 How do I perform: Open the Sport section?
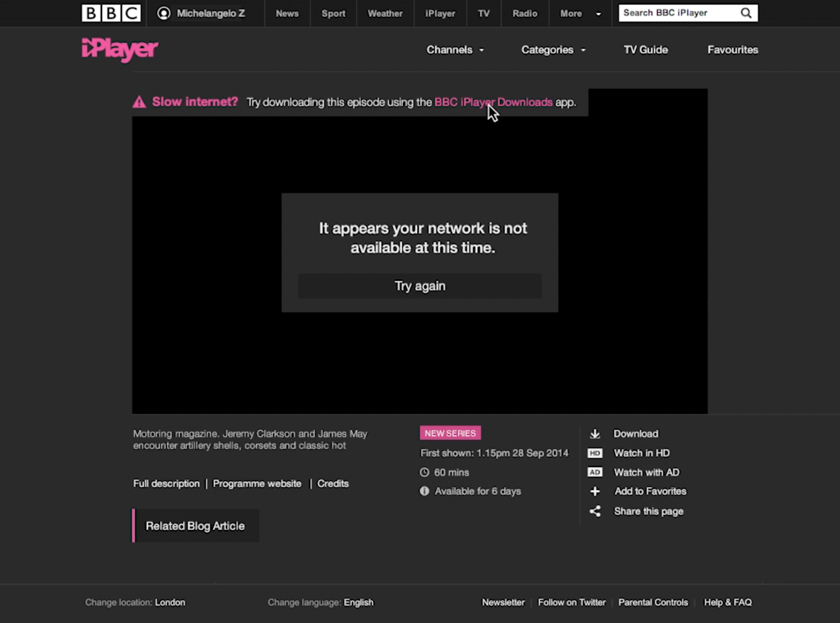coord(333,13)
